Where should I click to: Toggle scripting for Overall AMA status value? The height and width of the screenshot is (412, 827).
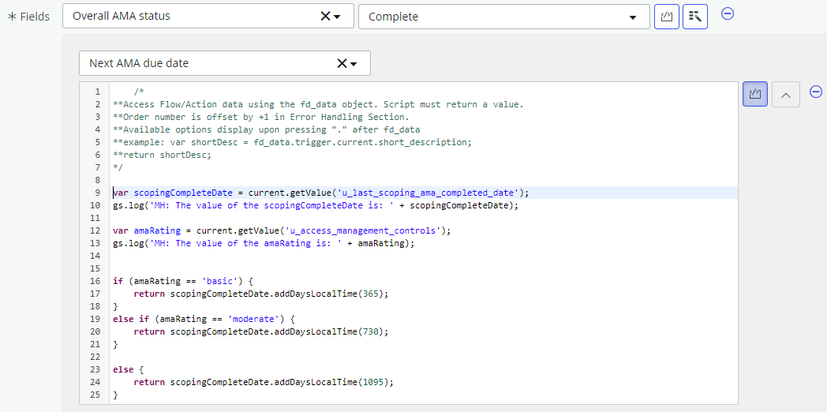[667, 17]
